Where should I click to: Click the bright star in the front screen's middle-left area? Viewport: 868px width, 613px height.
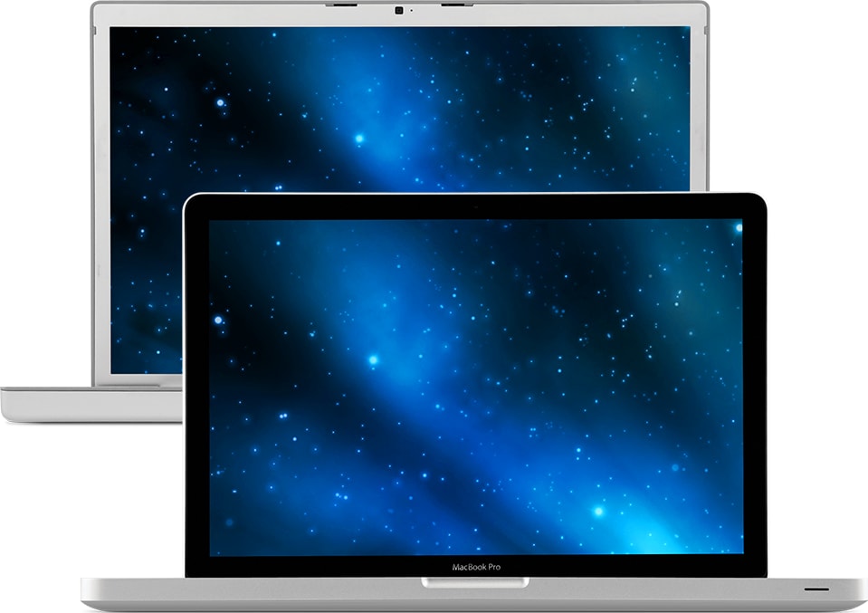(x=372, y=360)
